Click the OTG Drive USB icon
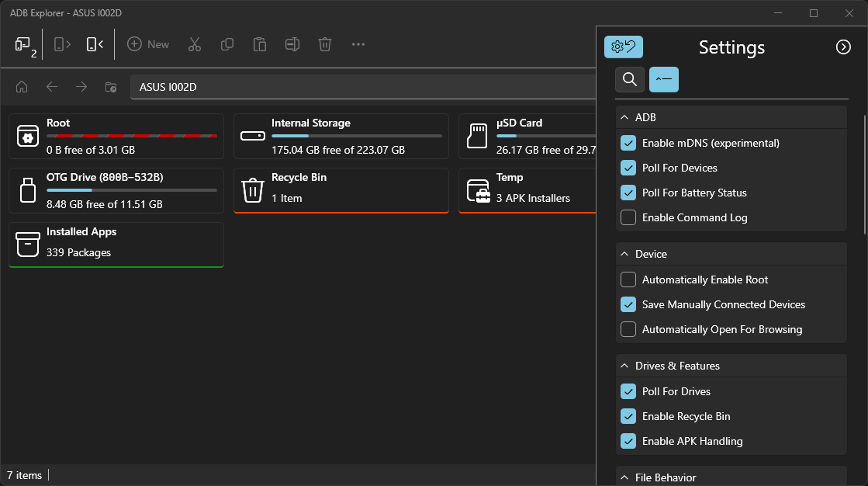This screenshot has width=868, height=486. click(28, 190)
